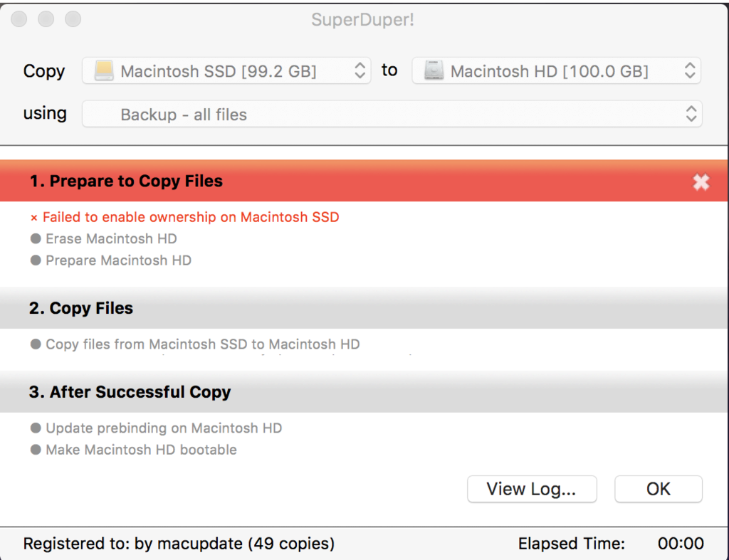The image size is (729, 560).
Task: Click the View Log... button
Action: coord(531,489)
